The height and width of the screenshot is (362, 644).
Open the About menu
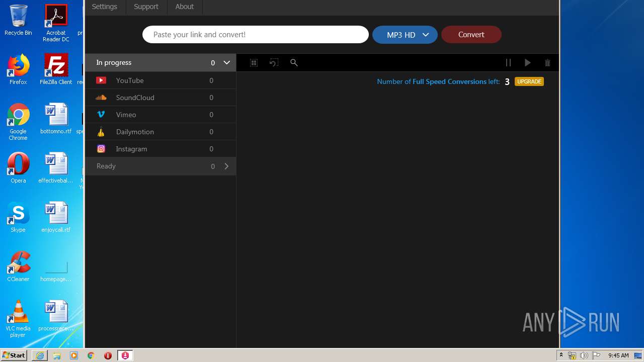[x=184, y=7]
